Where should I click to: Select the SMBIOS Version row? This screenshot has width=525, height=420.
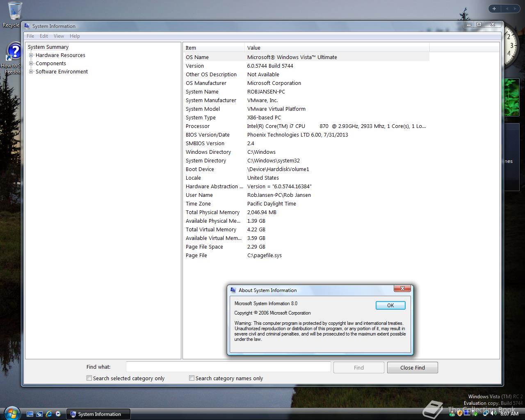[x=306, y=143]
